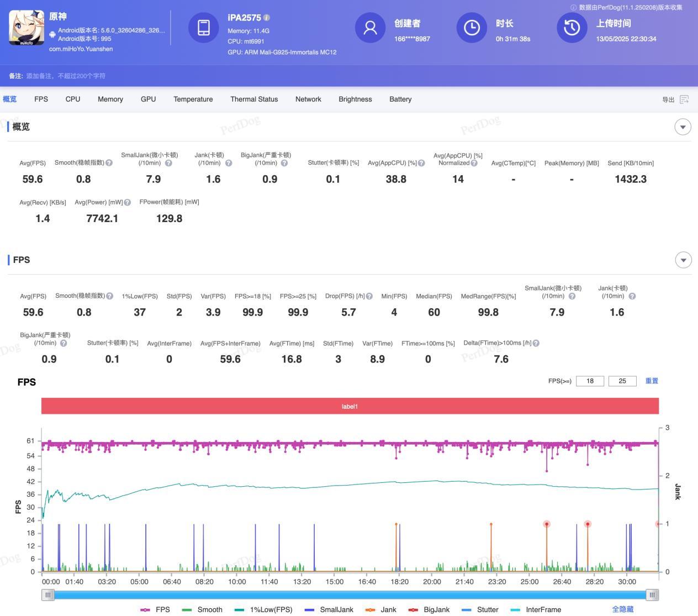Collapse the 概览 overview section

(x=683, y=127)
